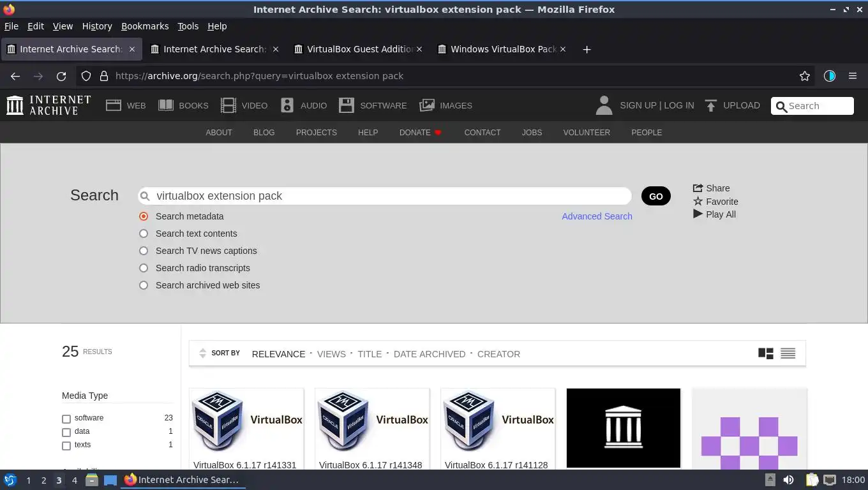Screen dimensions: 868x490
Task: Open VirtualBox 6.1.17 r141331 thumbnail
Action: point(246,421)
